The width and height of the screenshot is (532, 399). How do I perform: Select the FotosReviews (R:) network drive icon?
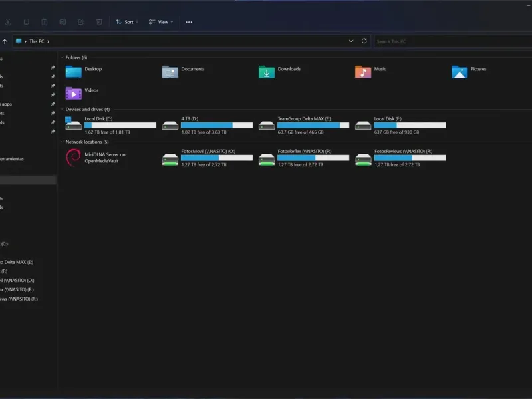click(363, 160)
